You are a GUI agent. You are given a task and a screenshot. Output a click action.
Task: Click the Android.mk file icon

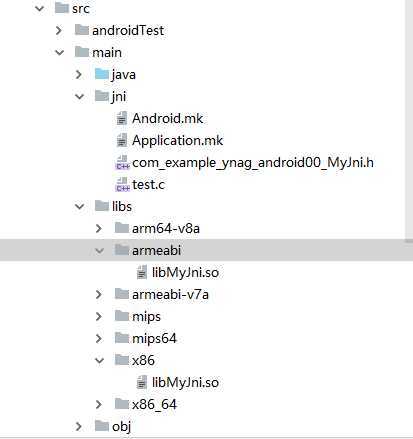point(122,118)
